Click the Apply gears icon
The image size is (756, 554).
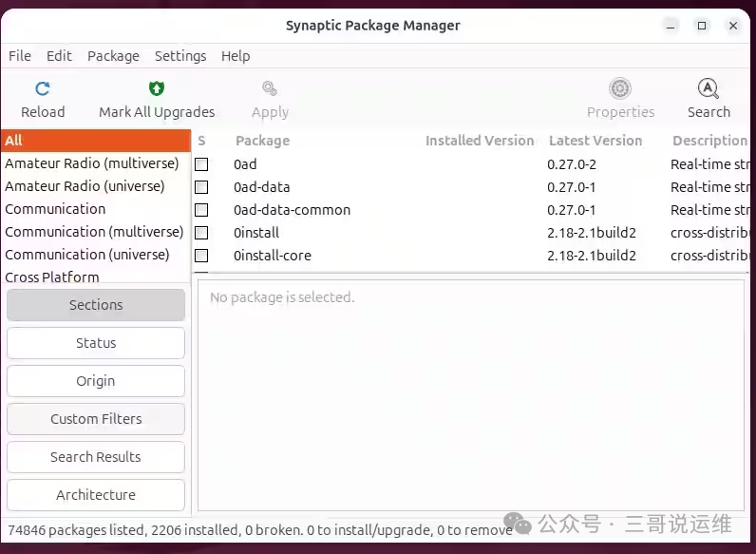(270, 89)
